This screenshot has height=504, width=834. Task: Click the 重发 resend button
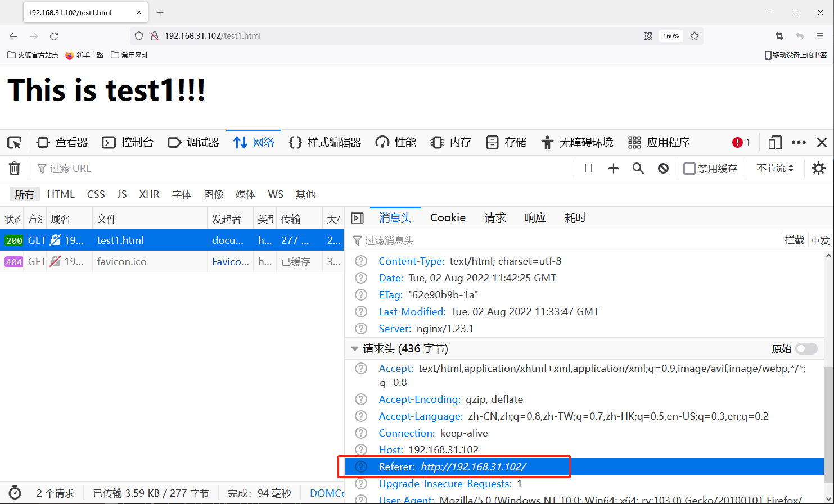click(x=819, y=240)
